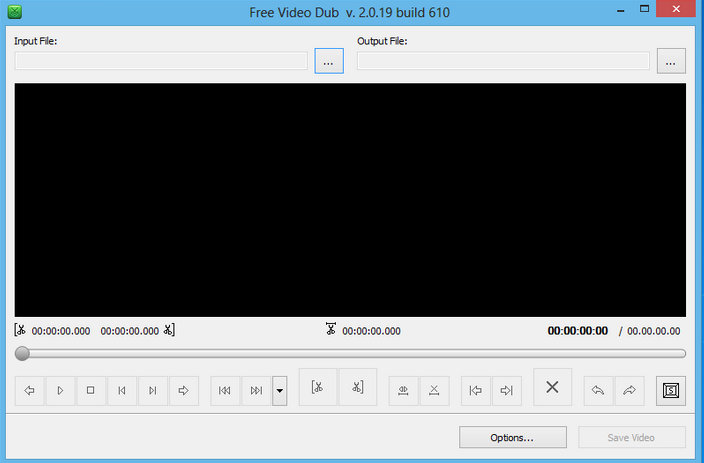
Task: Jump to the next key frame
Action: [x=256, y=391]
